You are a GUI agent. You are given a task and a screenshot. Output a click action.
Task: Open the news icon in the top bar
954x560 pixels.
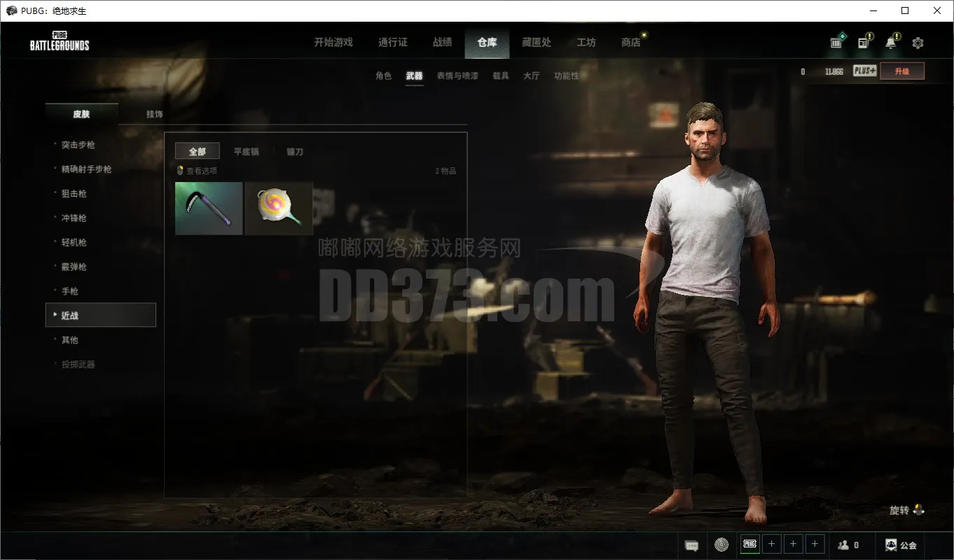pyautogui.click(x=864, y=42)
